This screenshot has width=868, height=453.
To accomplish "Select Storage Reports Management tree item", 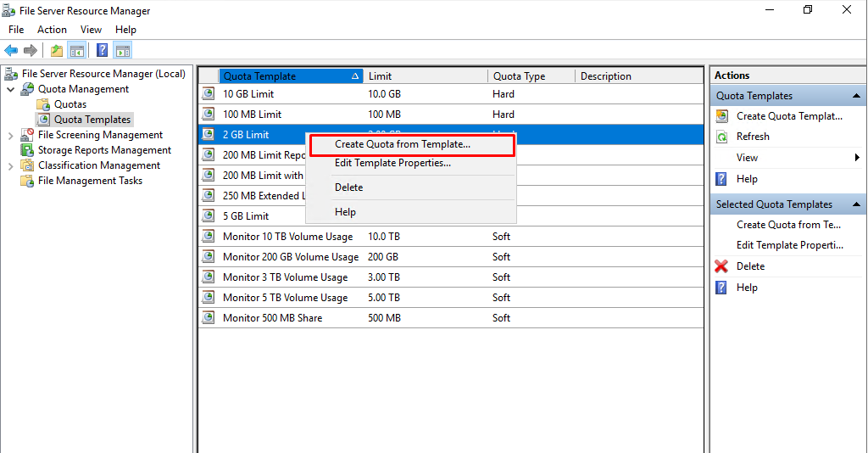I will (104, 150).
